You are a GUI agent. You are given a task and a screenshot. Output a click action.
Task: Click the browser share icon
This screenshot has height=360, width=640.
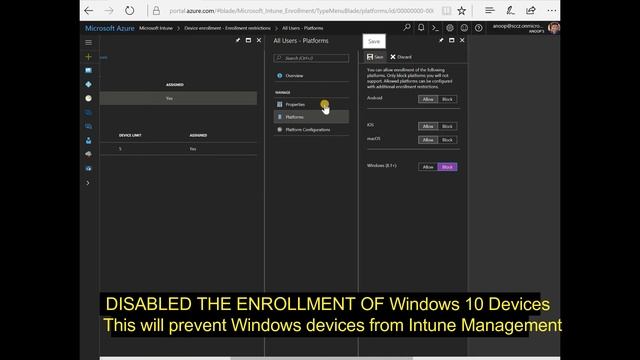pos(531,11)
